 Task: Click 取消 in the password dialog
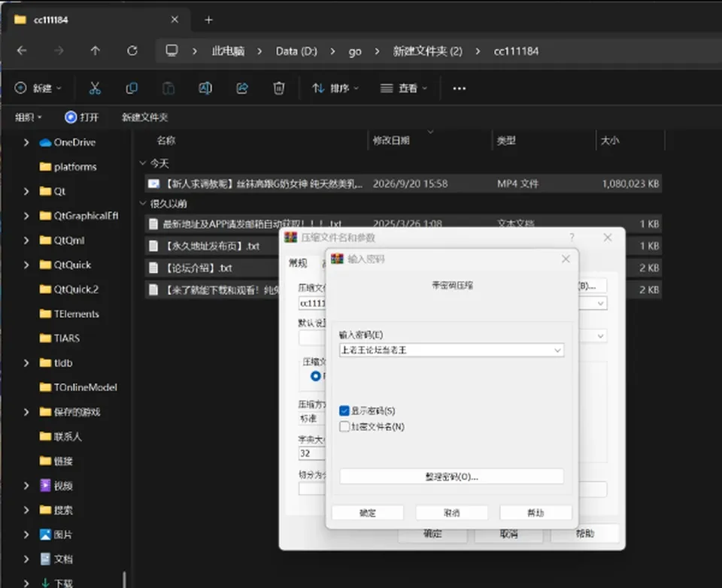(x=452, y=513)
